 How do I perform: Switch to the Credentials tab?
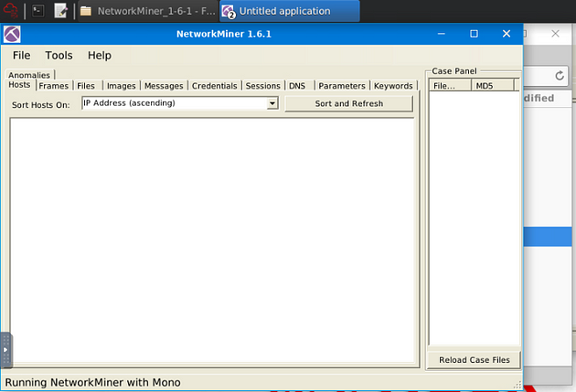215,86
